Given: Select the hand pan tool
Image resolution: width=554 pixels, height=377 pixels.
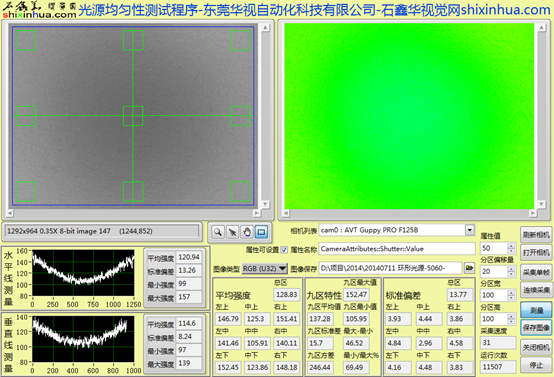Looking at the screenshot, I should click(247, 232).
